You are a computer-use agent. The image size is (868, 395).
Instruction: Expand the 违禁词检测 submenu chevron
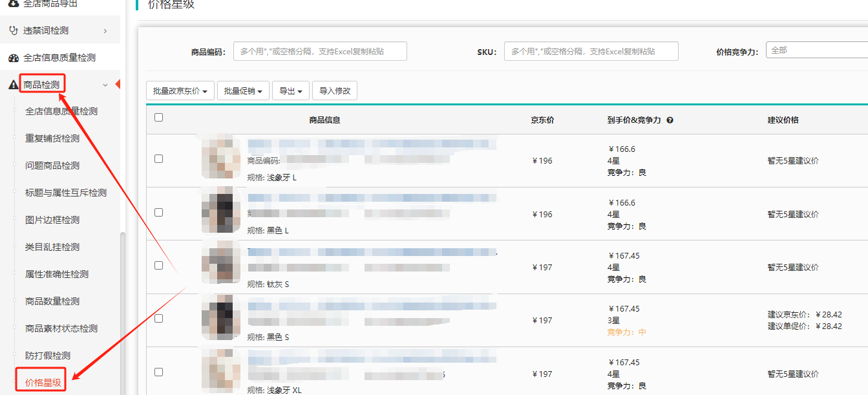105,30
